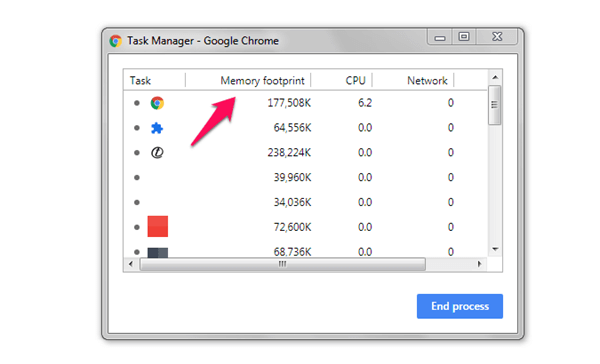
Task: Click the horizontal scrollbar right arrow
Action: [x=479, y=264]
